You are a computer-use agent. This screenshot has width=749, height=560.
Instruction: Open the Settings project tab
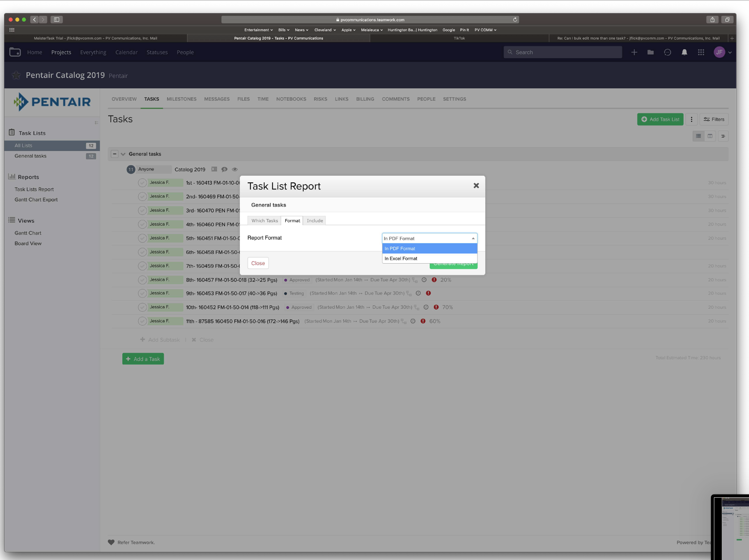(454, 99)
